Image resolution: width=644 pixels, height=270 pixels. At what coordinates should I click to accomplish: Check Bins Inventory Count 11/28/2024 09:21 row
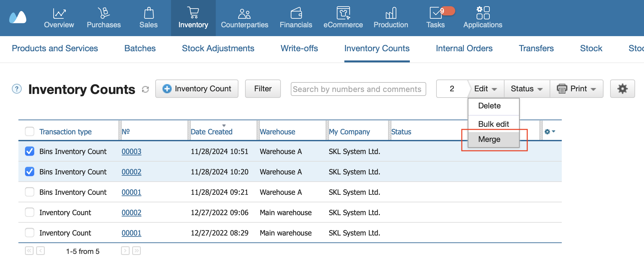(x=30, y=192)
